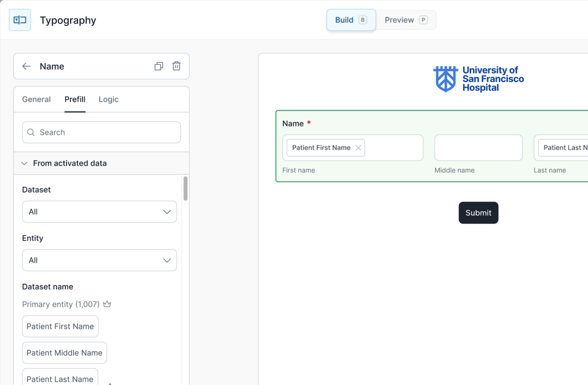Select the Patient Middle Name data chip

click(x=64, y=353)
